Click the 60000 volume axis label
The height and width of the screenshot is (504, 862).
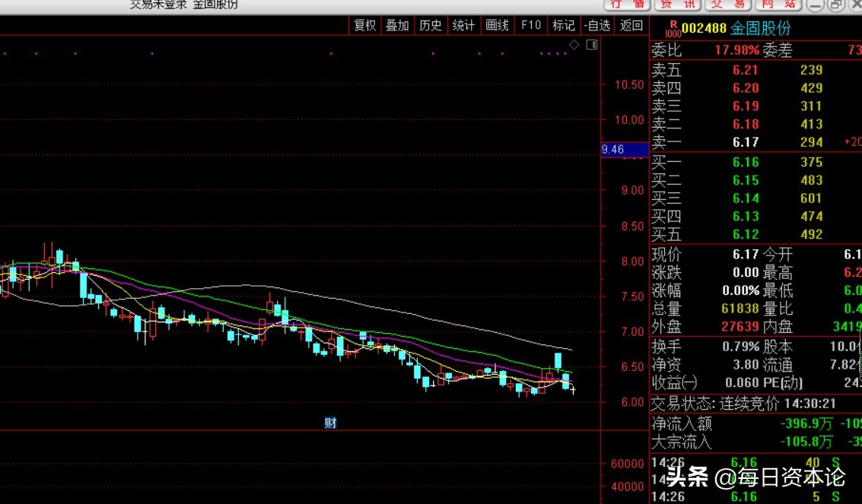coord(627,464)
